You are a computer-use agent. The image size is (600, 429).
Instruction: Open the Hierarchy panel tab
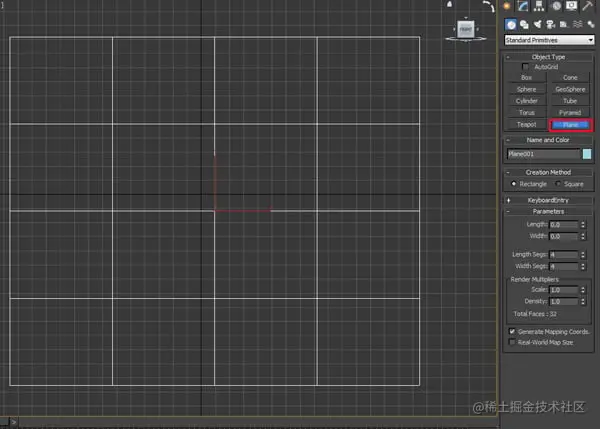539,6
